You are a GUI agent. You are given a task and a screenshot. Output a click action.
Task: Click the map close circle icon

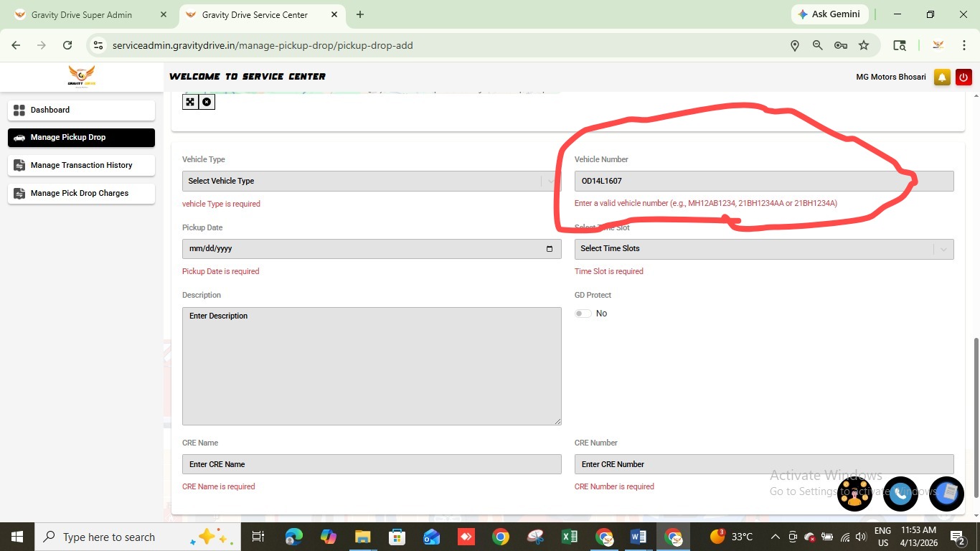tap(207, 102)
